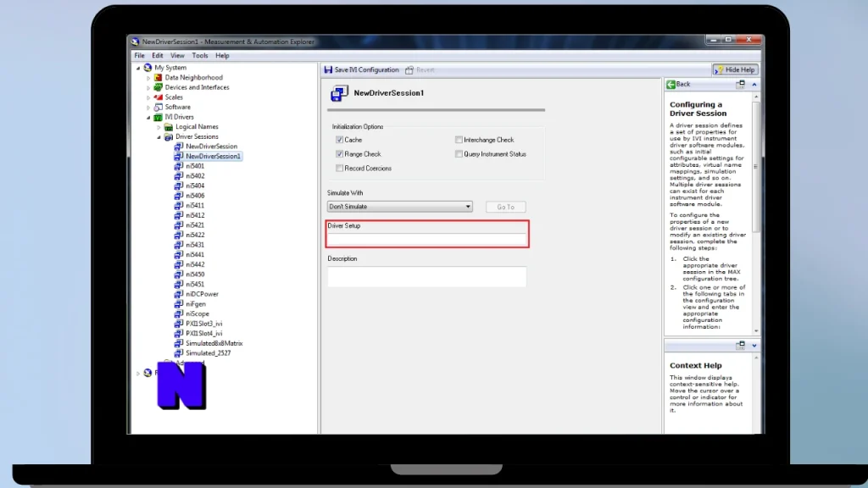
Task: Click the ni5406 session icon
Action: click(x=179, y=196)
